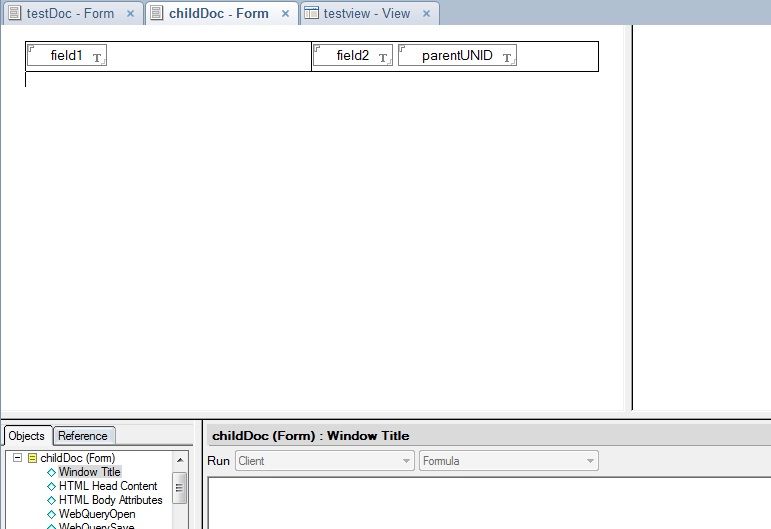
Task: Switch to the testview - View tab
Action: click(x=367, y=14)
